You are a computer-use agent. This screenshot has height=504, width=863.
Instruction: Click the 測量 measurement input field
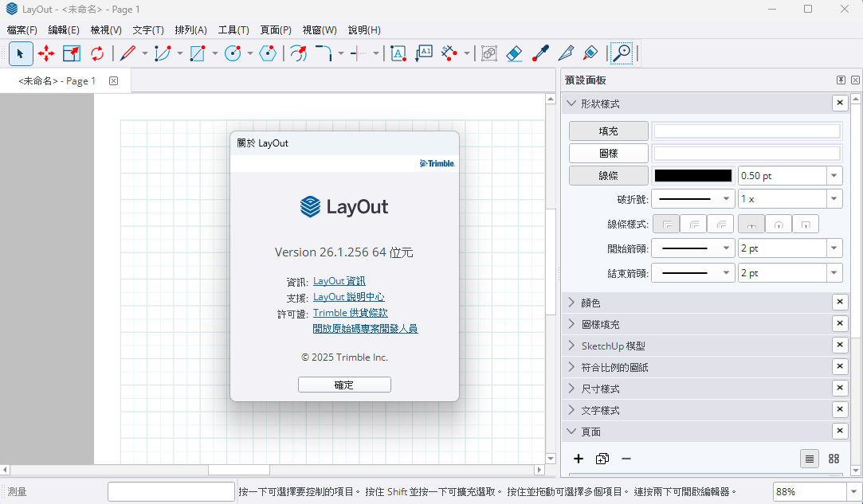(x=171, y=492)
